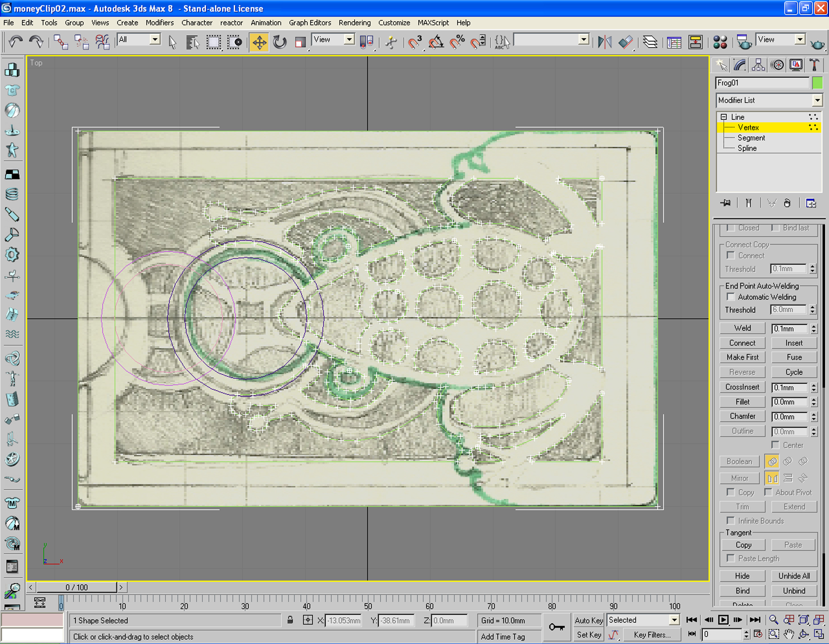Screen dimensions: 829x644
Task: Click the Select and Rotate tool
Action: pyautogui.click(x=280, y=42)
